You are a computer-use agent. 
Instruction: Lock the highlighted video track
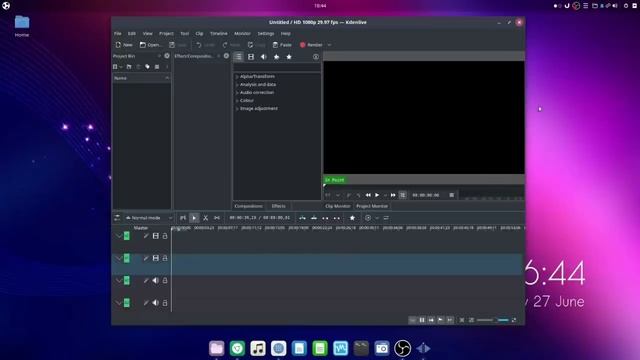(165, 258)
